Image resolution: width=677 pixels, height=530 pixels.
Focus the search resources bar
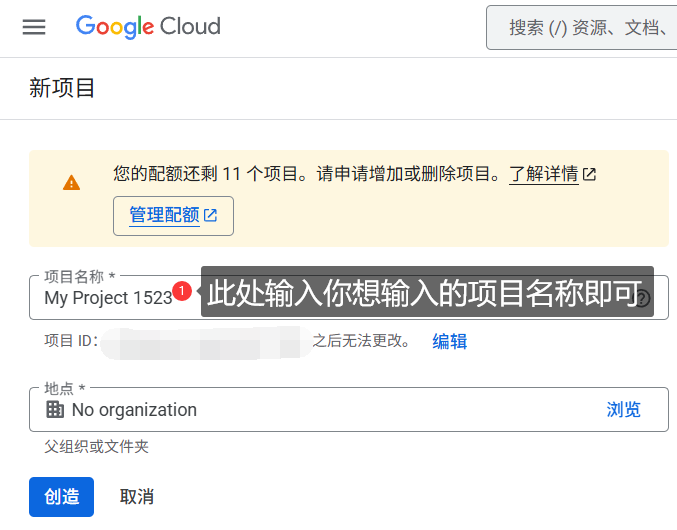click(585, 28)
